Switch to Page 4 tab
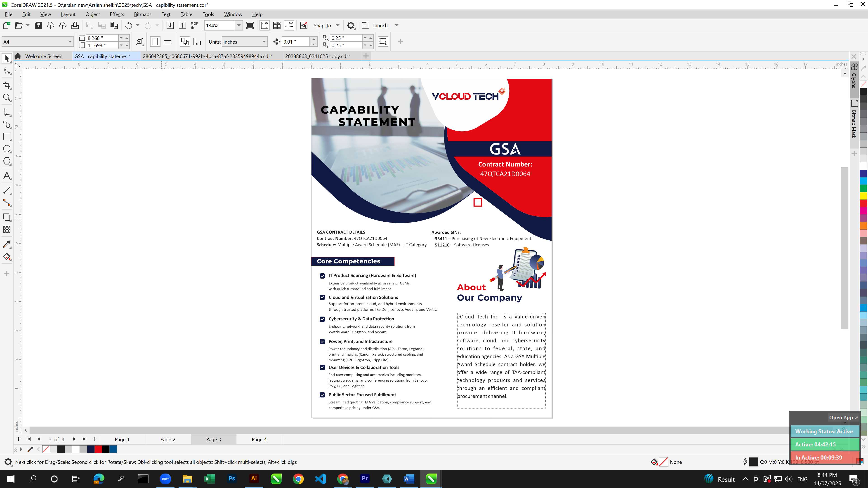868x488 pixels. [259, 439]
